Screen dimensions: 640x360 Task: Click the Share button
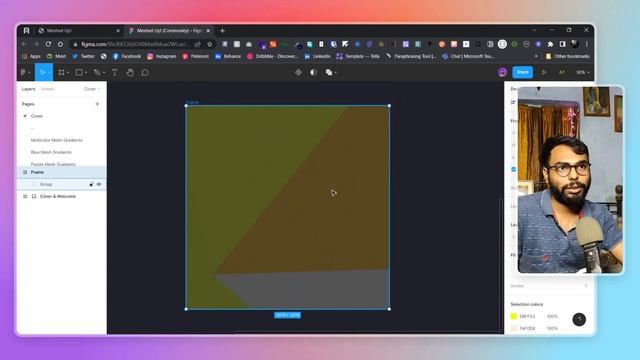pyautogui.click(x=522, y=72)
